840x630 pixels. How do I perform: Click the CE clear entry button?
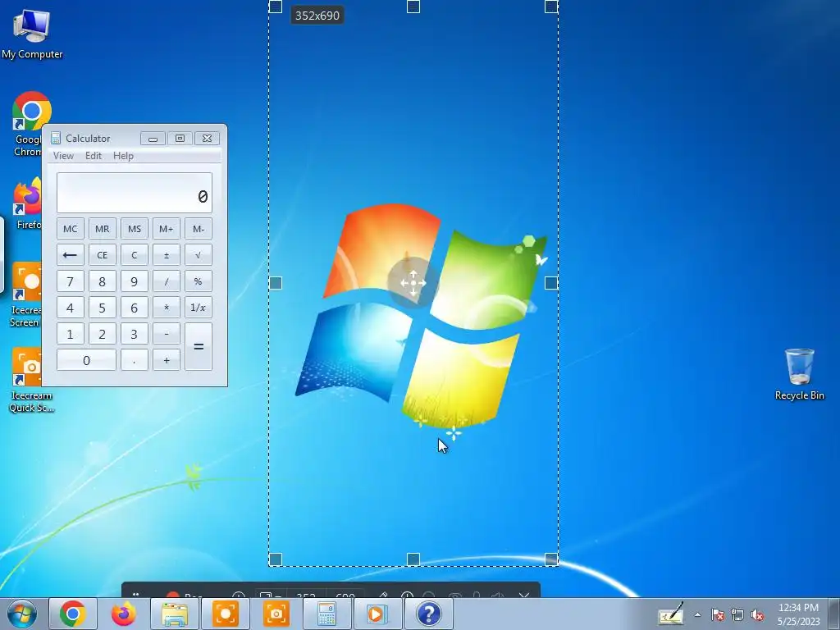(103, 255)
